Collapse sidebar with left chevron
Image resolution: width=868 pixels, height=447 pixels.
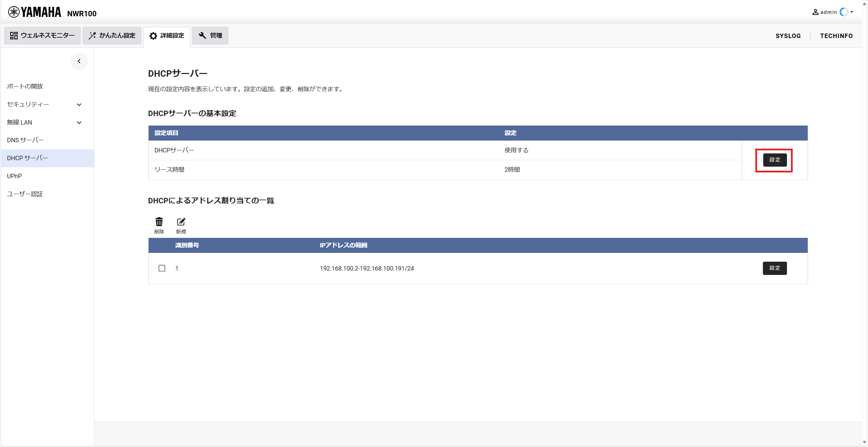[79, 61]
